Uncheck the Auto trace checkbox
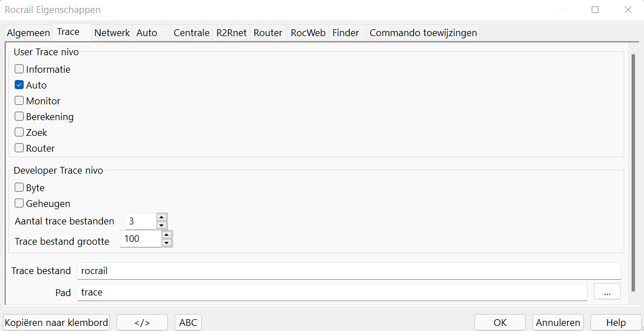The width and height of the screenshot is (644, 331). coord(19,85)
